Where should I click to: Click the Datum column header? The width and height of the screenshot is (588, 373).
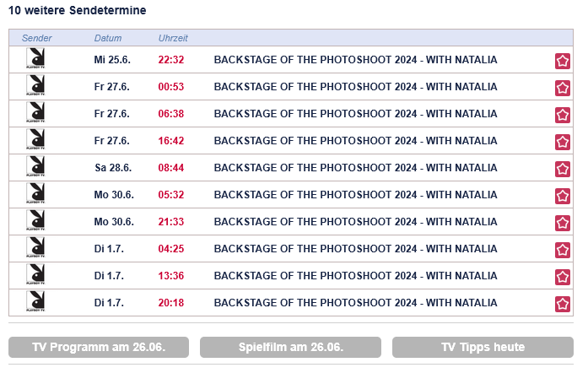(108, 39)
